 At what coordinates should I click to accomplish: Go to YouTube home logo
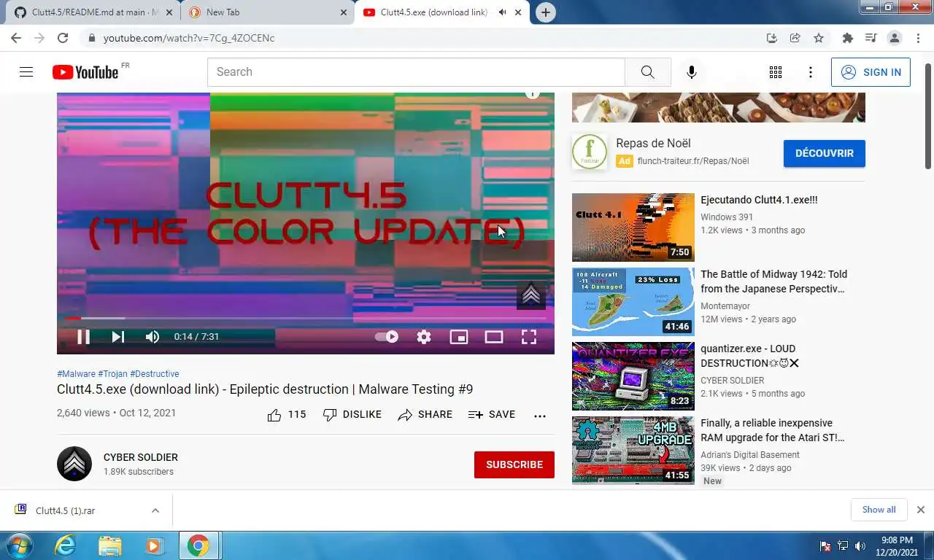pos(85,72)
